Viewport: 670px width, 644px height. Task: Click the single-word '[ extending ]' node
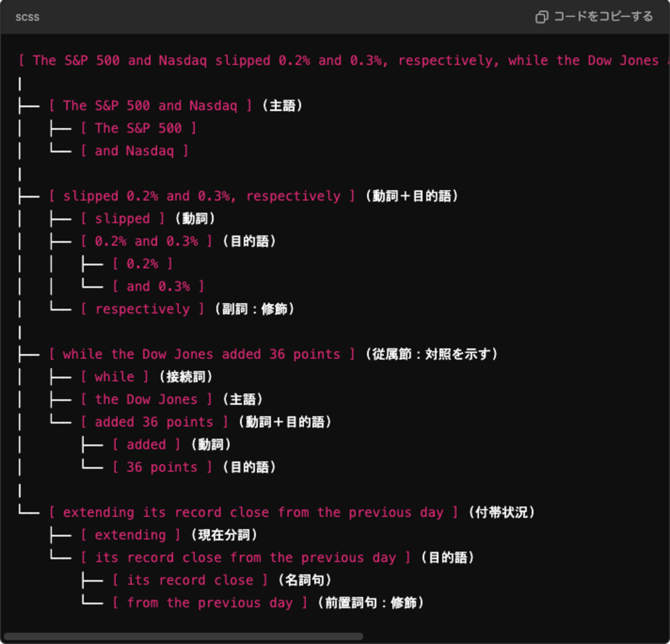pyautogui.click(x=130, y=535)
